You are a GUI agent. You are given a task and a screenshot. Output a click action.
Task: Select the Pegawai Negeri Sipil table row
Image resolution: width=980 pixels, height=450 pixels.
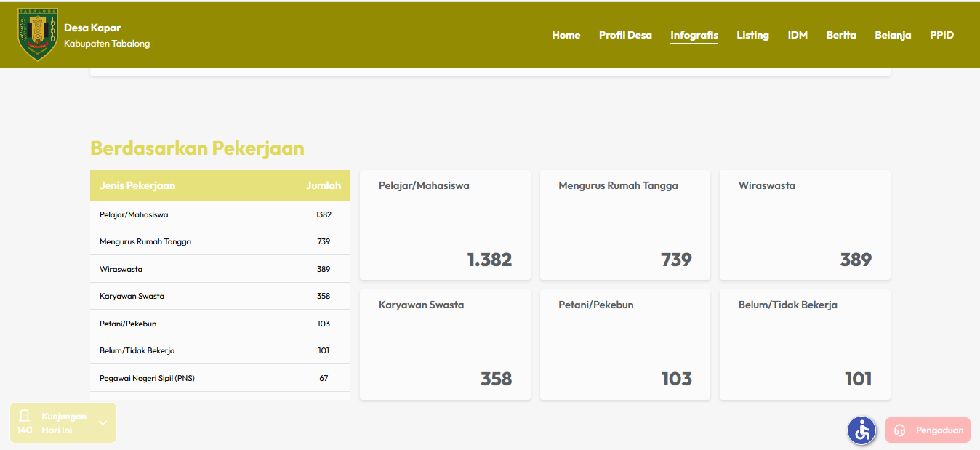tap(220, 378)
